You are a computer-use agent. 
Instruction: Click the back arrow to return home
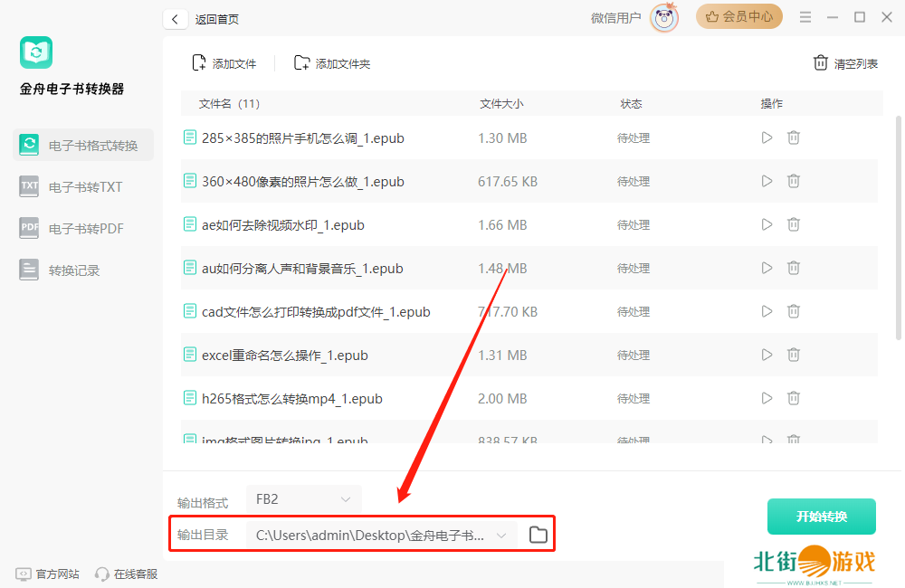point(175,19)
